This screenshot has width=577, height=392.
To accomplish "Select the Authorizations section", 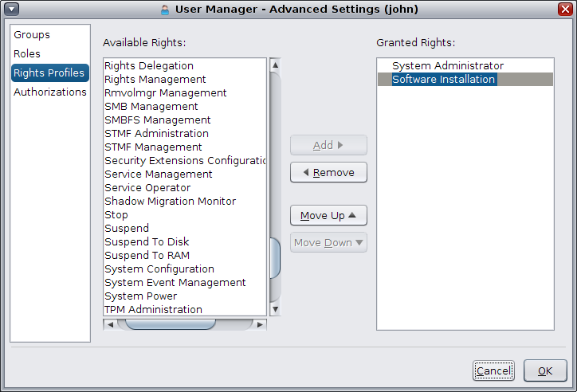I will pyautogui.click(x=49, y=92).
